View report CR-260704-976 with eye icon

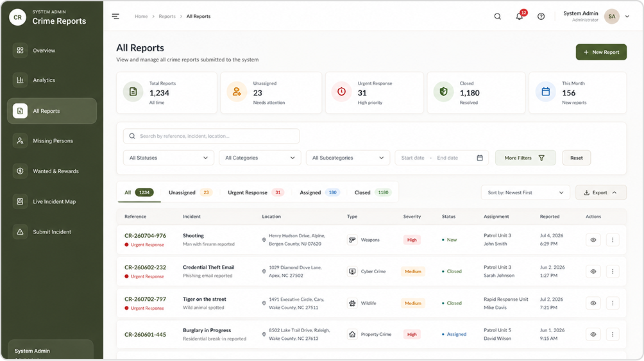[x=593, y=240]
